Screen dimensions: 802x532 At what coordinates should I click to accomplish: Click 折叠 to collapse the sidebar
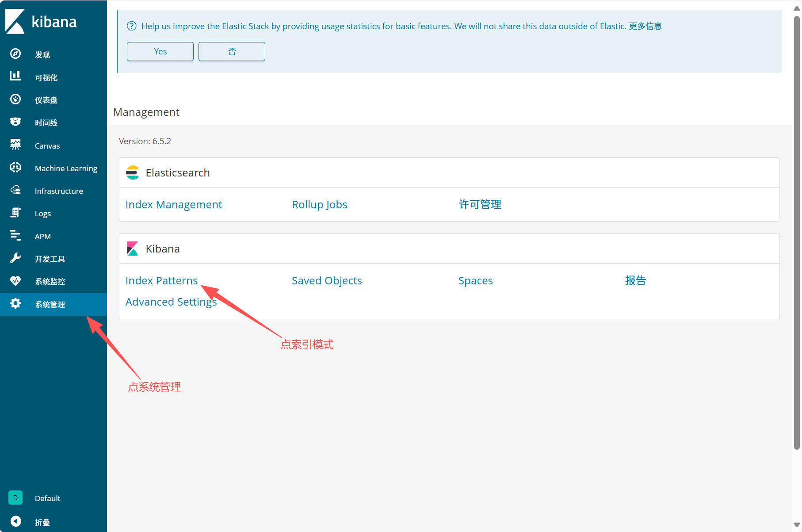(42, 523)
